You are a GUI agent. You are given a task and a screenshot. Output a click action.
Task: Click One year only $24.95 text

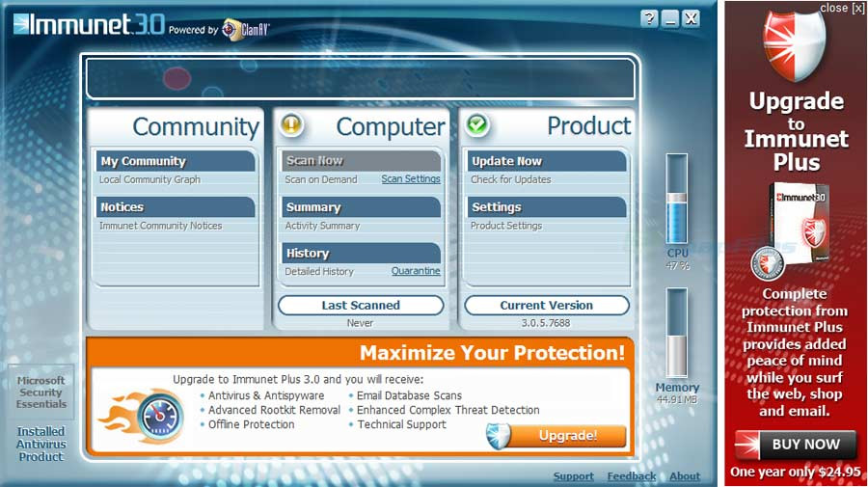pos(796,473)
